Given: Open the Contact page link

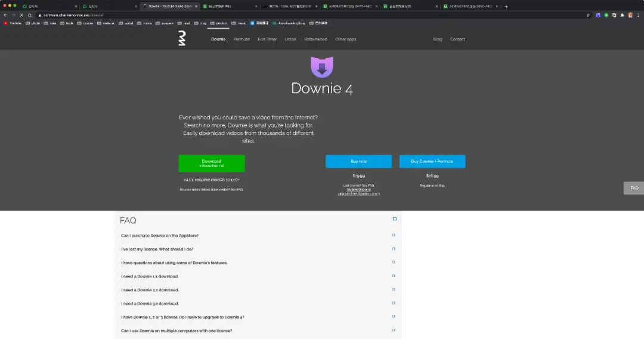Looking at the screenshot, I should point(457,39).
